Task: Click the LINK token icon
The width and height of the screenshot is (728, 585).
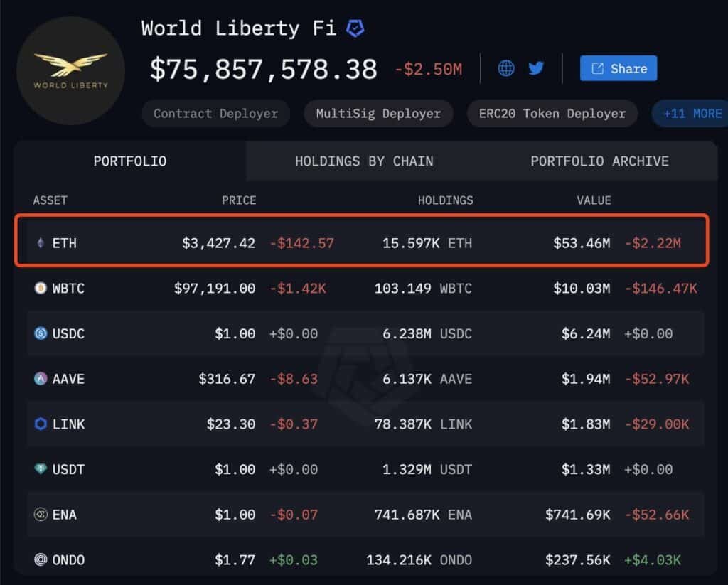Action: pos(41,424)
